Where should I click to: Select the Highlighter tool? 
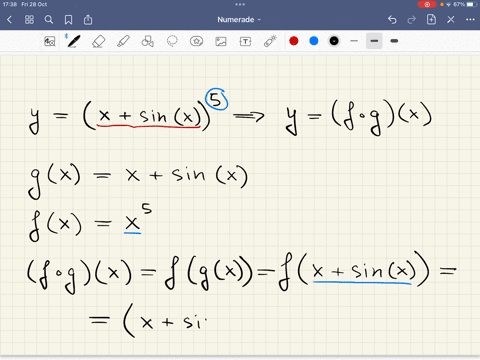pyautogui.click(x=123, y=41)
